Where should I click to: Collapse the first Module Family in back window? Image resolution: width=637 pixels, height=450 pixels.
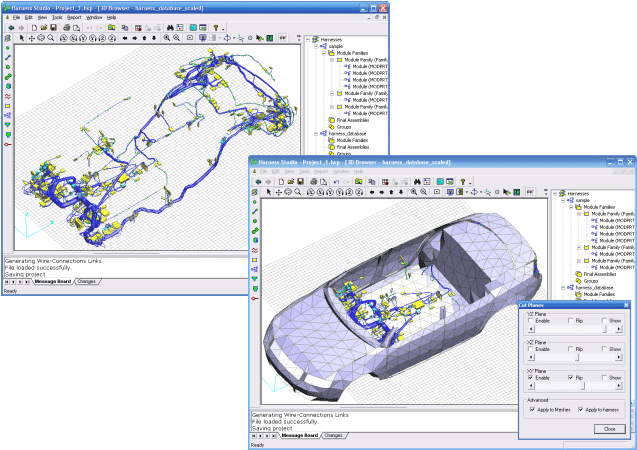[332, 60]
